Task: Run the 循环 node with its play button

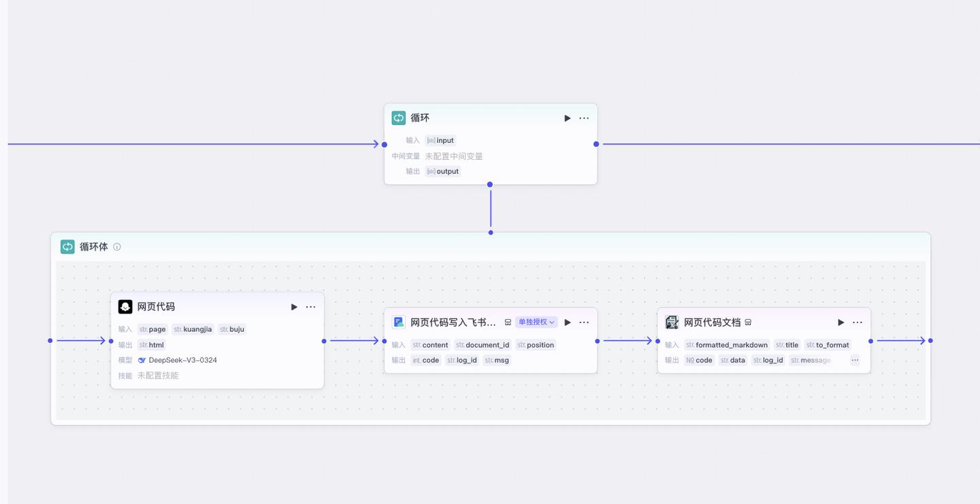Action: (568, 118)
